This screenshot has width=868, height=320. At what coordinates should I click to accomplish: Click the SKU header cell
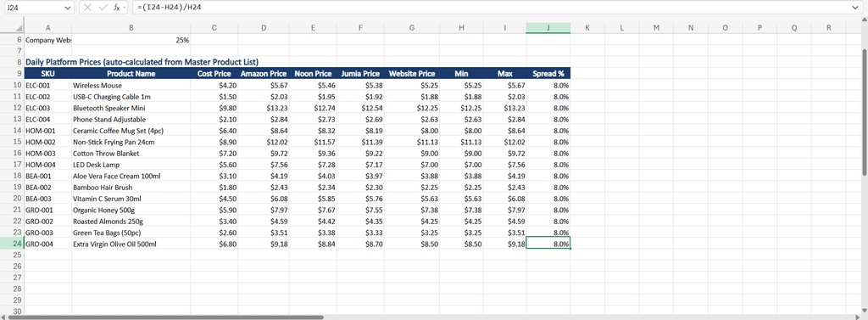48,74
